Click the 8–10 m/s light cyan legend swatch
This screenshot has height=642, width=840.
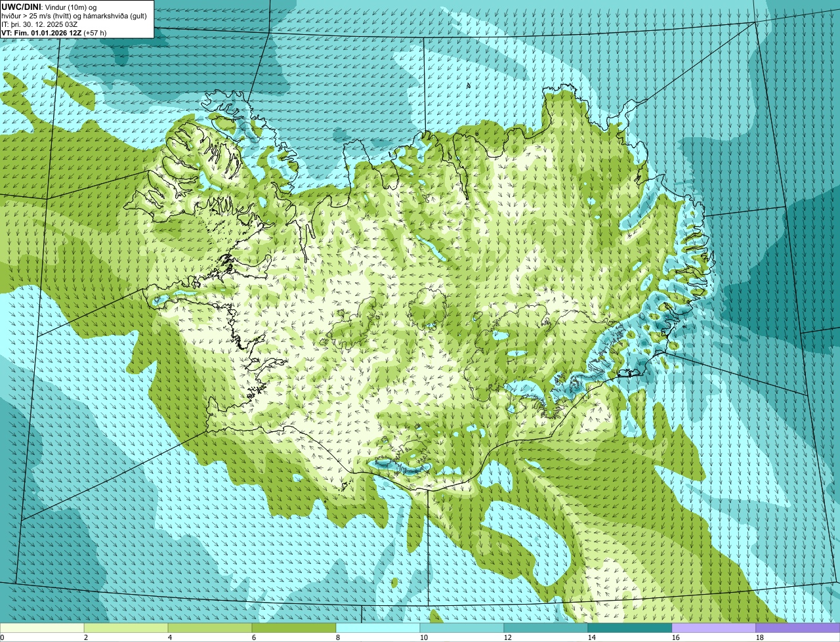378,628
